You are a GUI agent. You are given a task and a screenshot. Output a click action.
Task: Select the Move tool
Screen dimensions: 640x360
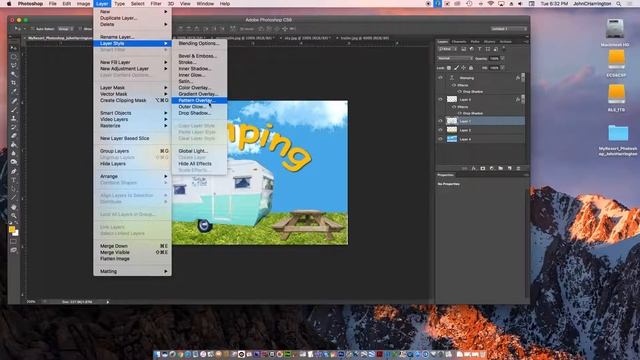click(13, 48)
